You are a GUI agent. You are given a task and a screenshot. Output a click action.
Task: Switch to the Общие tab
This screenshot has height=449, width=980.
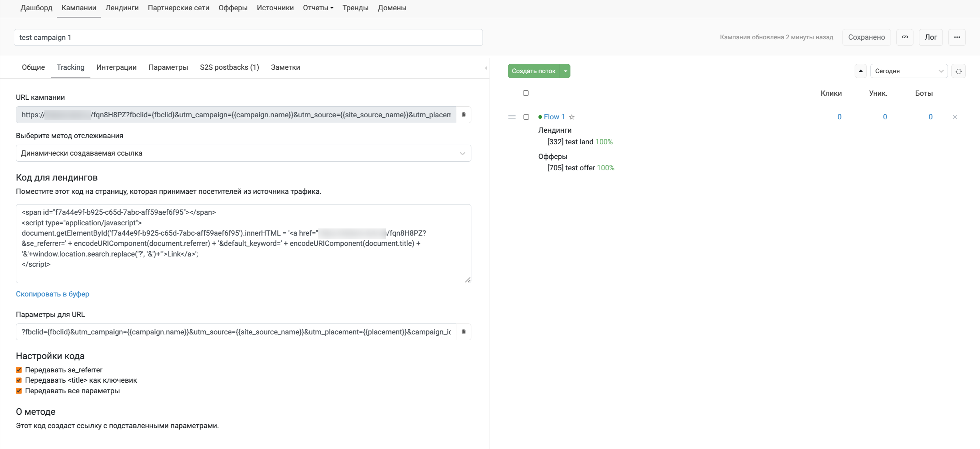[x=33, y=67]
